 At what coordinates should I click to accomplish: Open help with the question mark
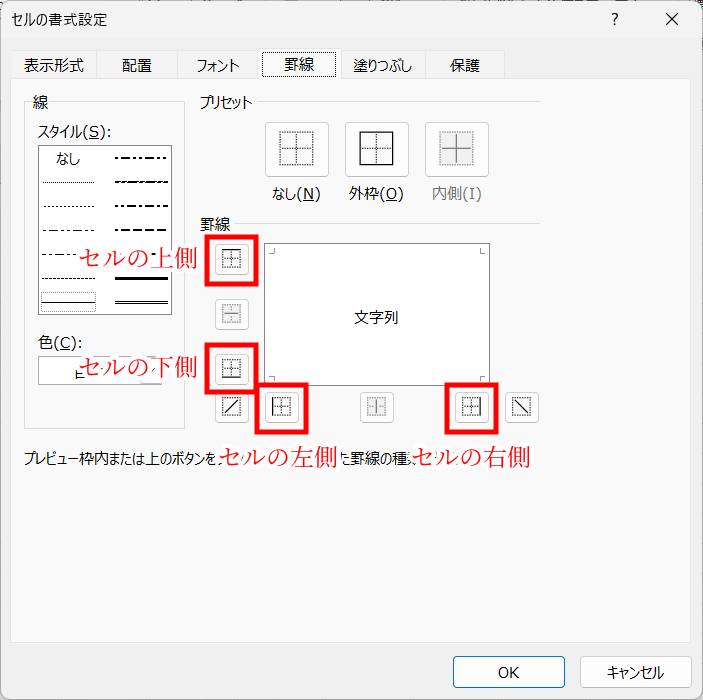pos(615,19)
